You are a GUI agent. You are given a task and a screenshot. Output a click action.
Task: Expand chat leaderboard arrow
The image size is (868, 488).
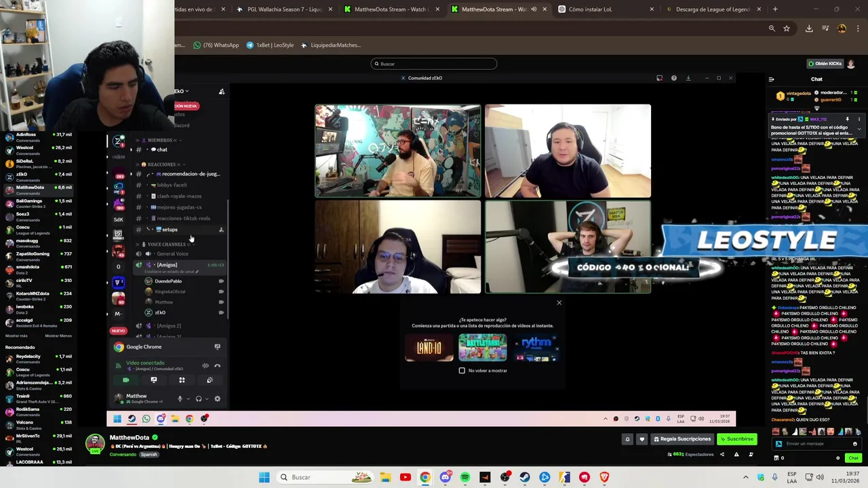(x=816, y=108)
